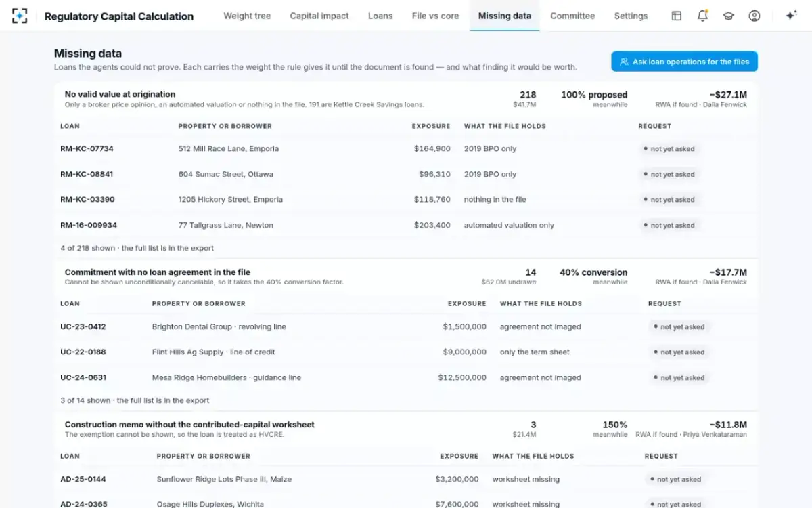This screenshot has width=812, height=508.
Task: Click the '40% conversion' value
Action: [593, 272]
